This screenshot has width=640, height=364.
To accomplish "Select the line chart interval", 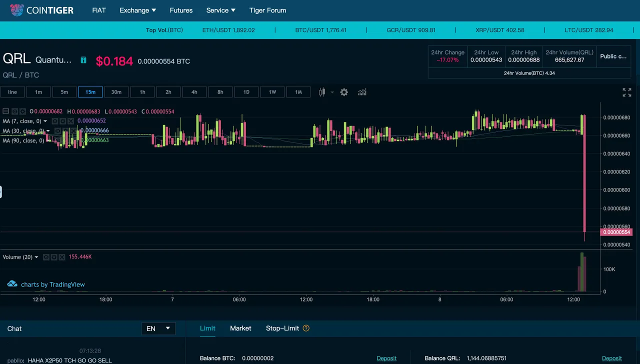I will click(12, 92).
